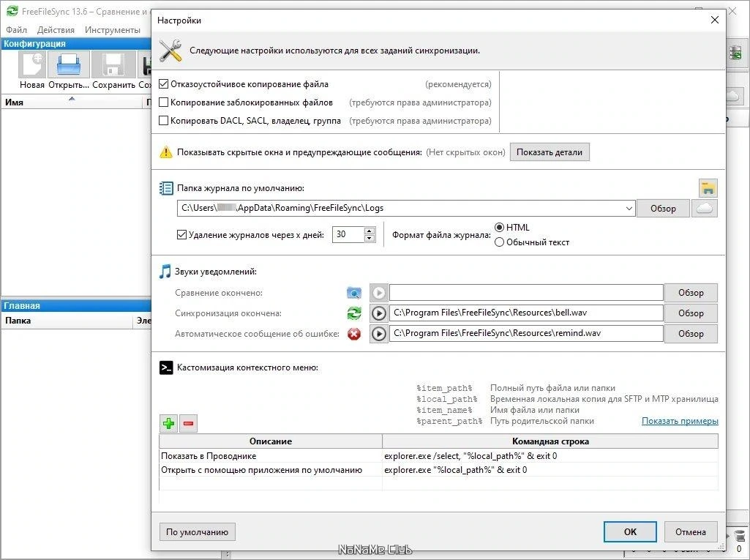Browse for error message sound file
Viewport: 750px width, 560px height.
point(691,334)
